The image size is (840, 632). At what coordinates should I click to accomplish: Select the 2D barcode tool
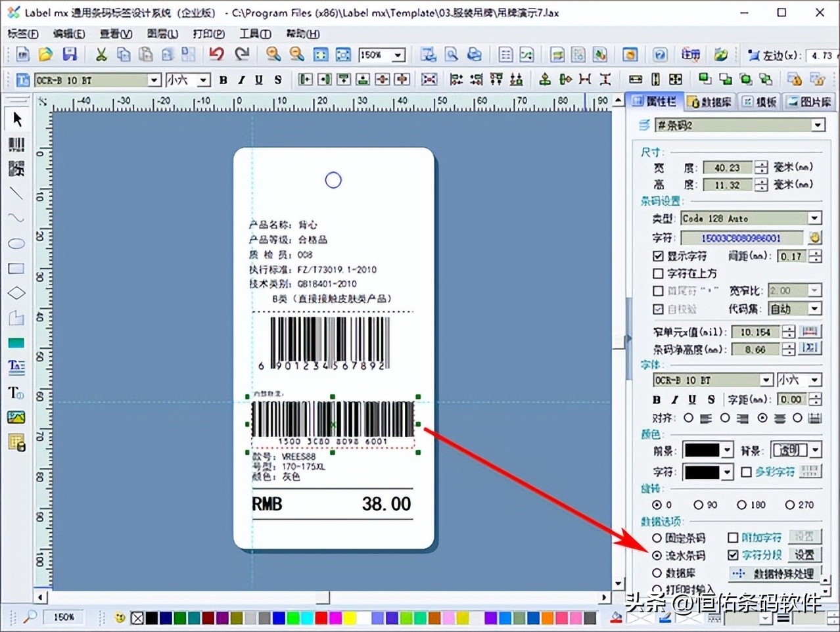pos(16,169)
